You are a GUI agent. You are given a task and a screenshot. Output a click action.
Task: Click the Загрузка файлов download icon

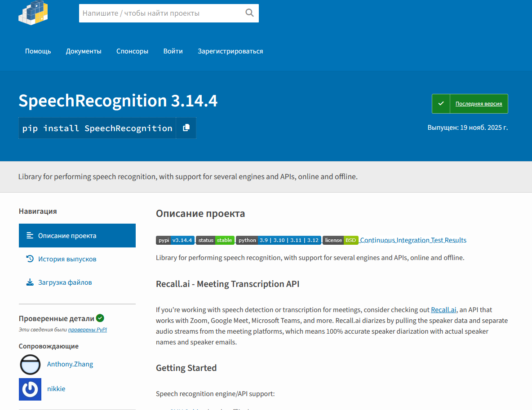pos(30,282)
